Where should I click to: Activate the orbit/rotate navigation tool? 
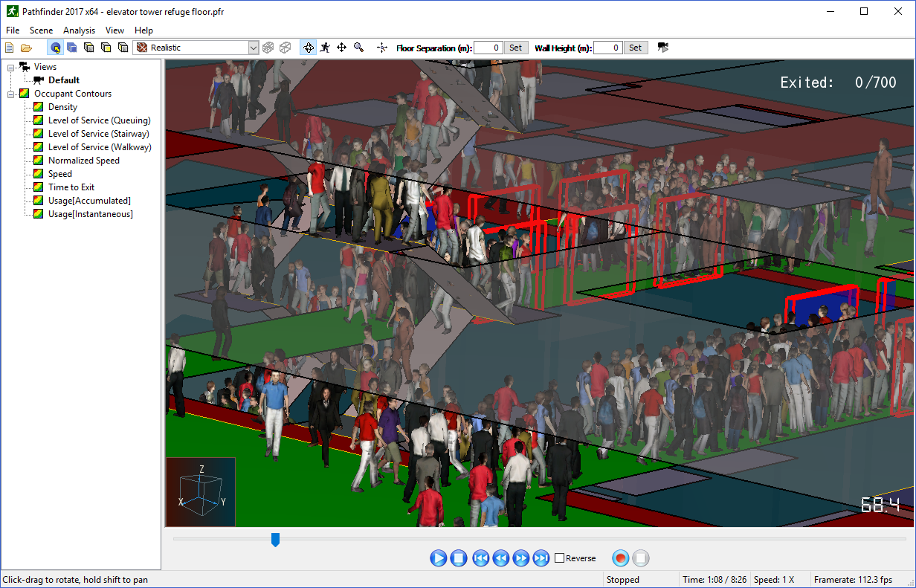[308, 48]
